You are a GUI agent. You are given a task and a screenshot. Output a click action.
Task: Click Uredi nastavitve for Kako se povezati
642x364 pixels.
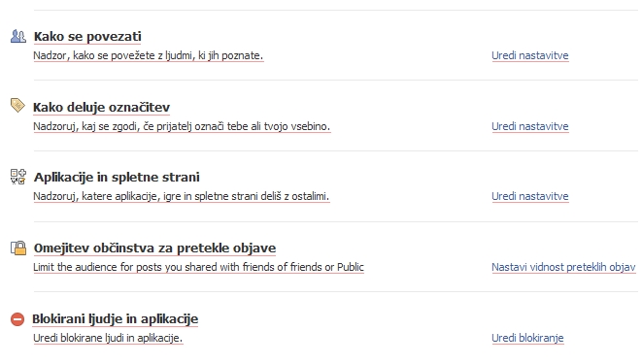click(529, 55)
